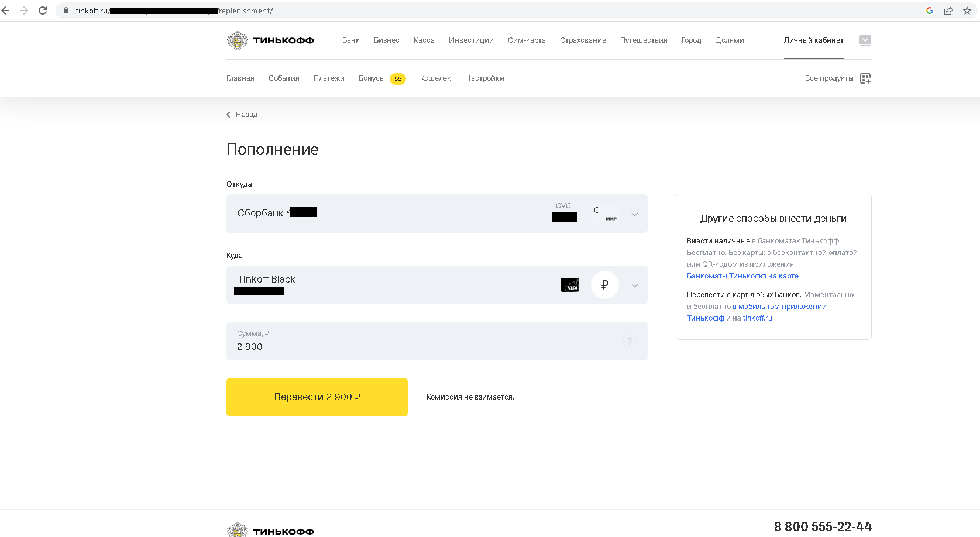Click the ruble currency icon for Tinkoff Black
Viewport: 980px width, 537px height.
(604, 285)
